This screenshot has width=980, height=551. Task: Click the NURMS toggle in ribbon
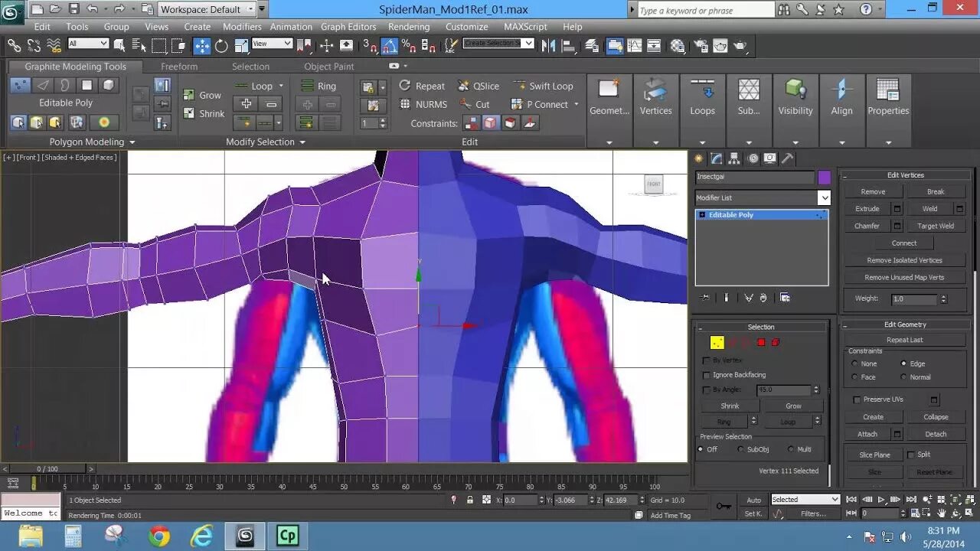423,104
